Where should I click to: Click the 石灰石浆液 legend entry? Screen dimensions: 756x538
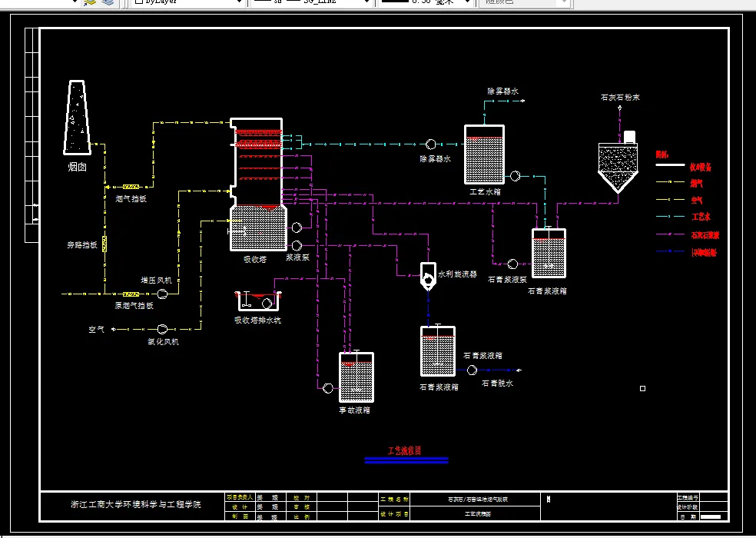click(x=705, y=235)
